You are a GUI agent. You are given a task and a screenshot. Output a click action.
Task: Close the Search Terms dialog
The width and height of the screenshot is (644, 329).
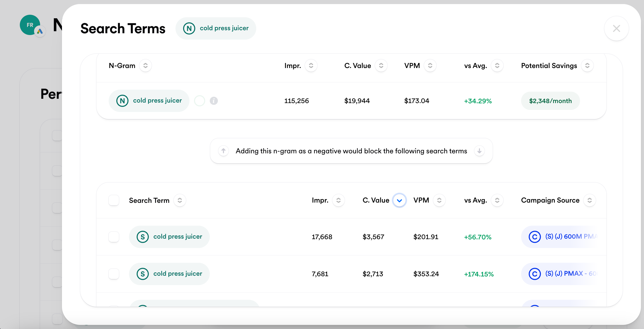pos(616,28)
